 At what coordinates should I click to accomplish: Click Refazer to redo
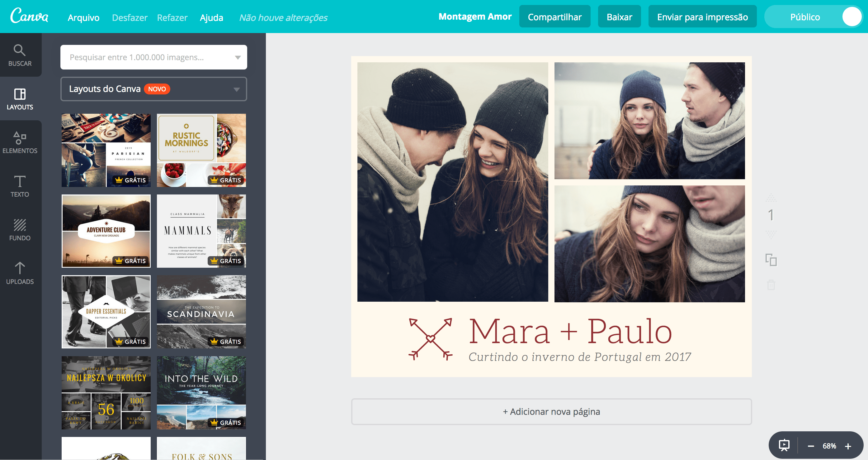tap(172, 17)
